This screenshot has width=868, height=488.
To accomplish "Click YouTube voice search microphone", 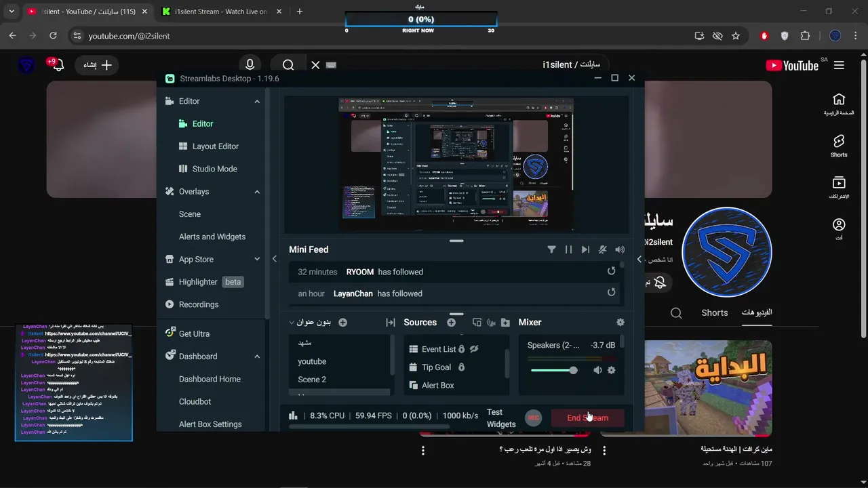I will point(250,65).
